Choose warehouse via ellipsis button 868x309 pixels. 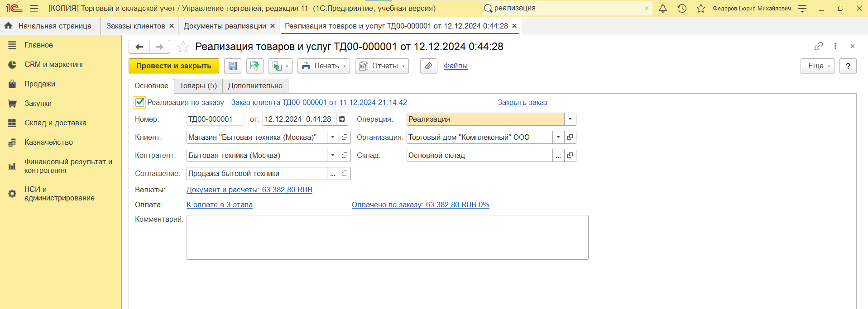558,155
